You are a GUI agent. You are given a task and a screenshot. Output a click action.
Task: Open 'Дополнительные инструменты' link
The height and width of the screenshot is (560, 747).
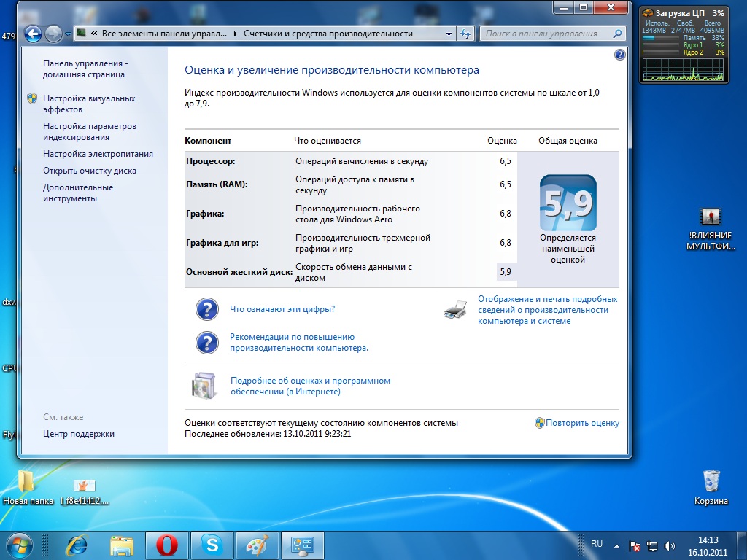(x=78, y=192)
